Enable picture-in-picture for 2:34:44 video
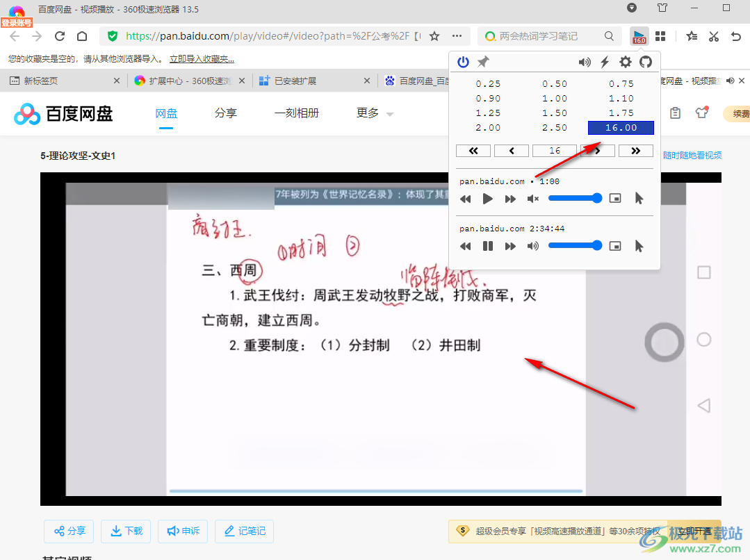The height and width of the screenshot is (560, 750). 615,246
